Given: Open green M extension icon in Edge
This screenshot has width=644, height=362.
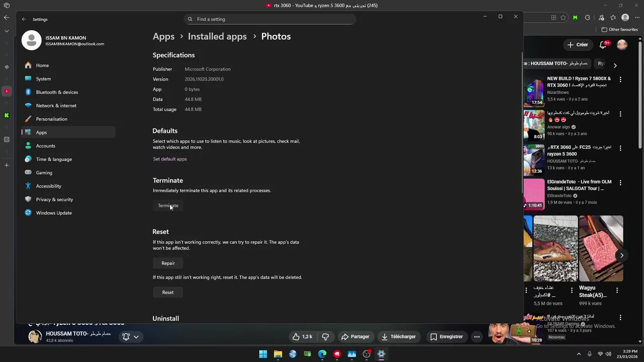Looking at the screenshot, I should tap(575, 18).
